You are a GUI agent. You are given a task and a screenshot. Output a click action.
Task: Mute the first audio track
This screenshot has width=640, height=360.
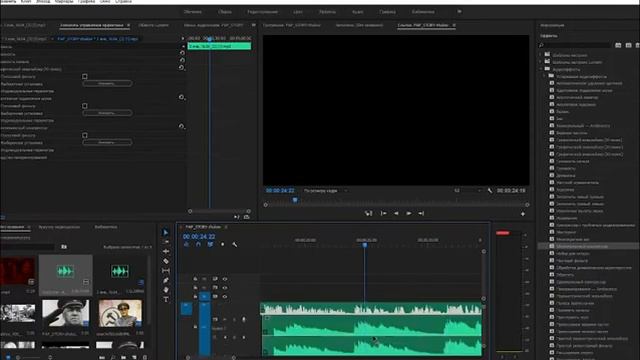225,319
